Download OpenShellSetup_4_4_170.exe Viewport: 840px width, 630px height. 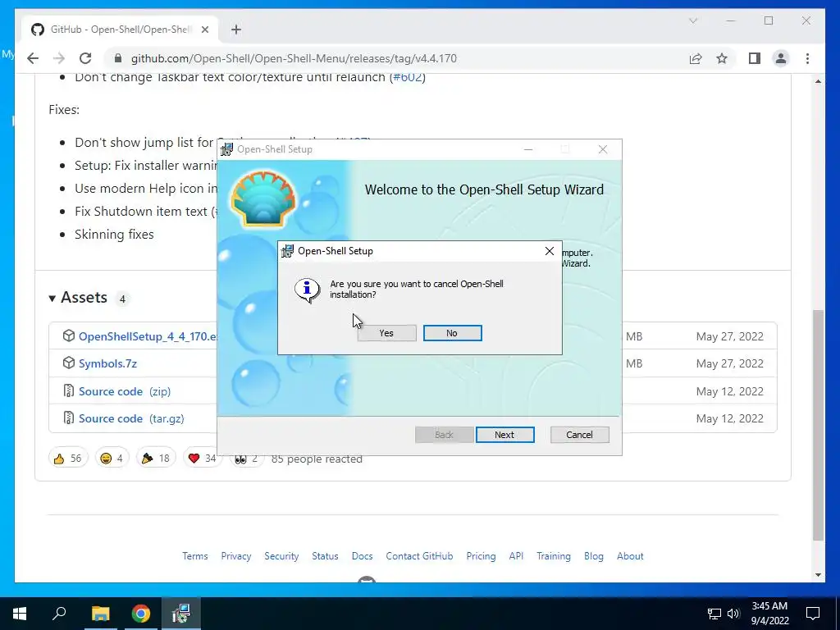coord(148,336)
